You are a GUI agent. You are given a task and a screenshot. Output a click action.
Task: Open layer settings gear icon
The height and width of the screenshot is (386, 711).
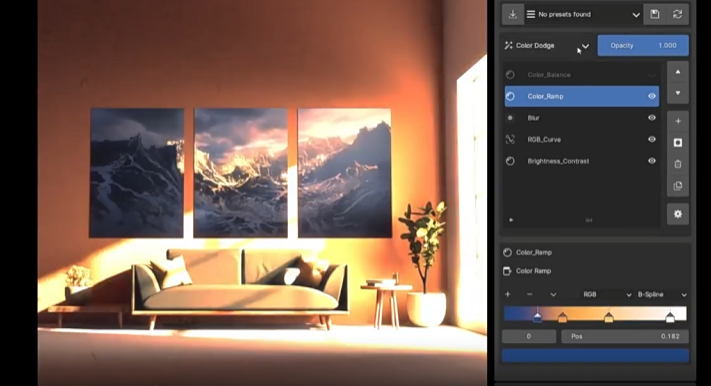678,214
